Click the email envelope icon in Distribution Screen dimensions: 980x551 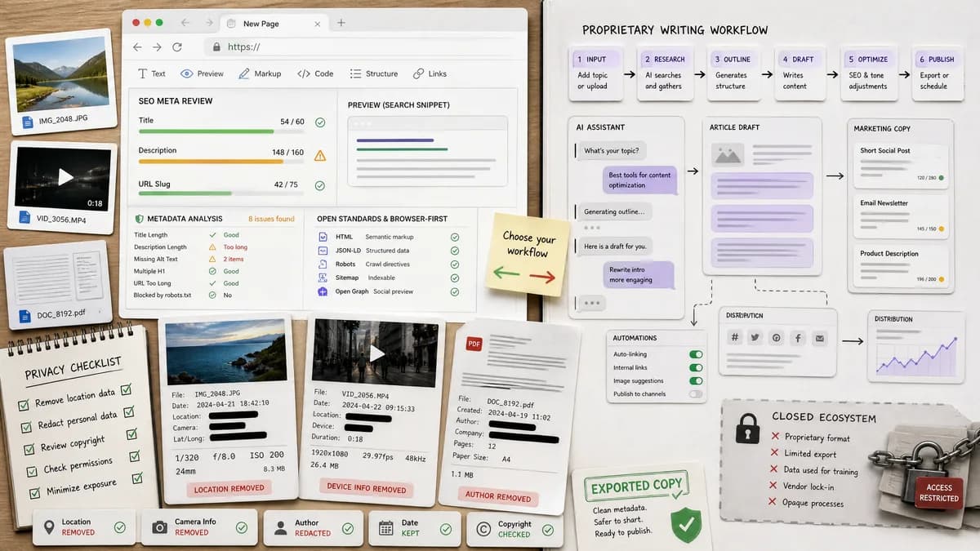(820, 337)
